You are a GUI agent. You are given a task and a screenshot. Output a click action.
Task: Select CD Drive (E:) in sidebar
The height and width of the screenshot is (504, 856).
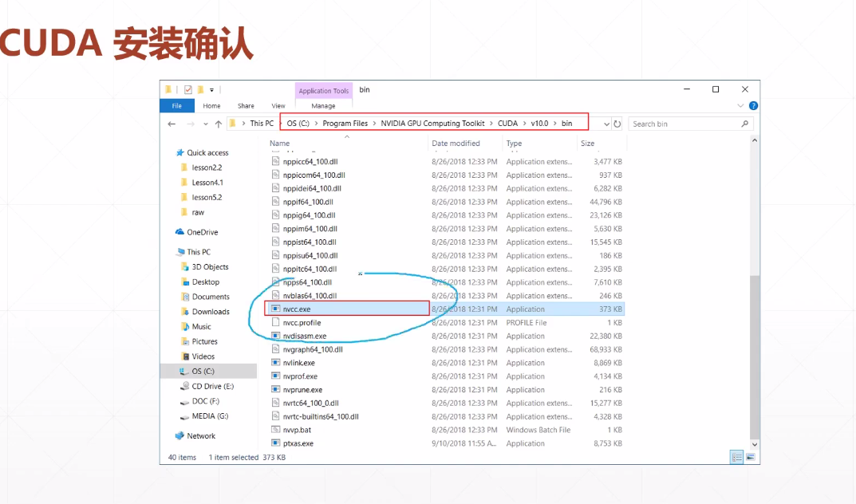tap(212, 386)
